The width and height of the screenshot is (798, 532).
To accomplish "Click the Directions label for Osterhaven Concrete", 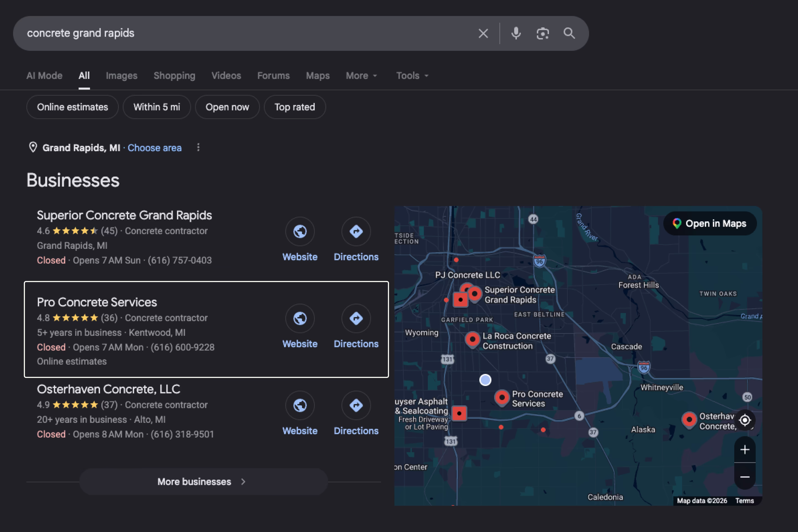I will 356,431.
